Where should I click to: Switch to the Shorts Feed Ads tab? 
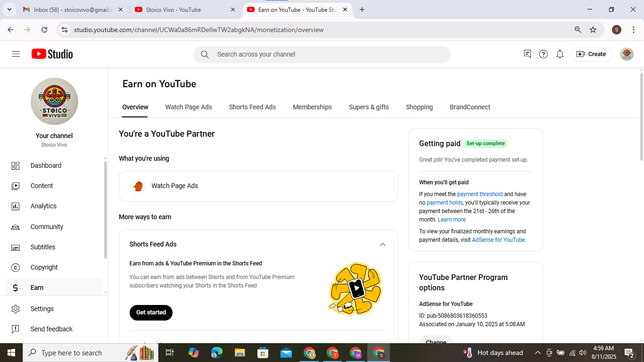pos(252,107)
